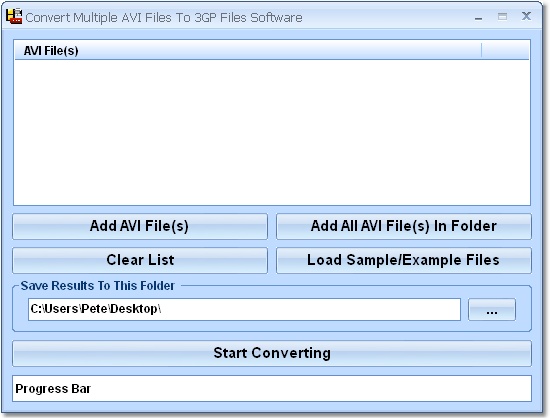Open folder browser with the ... button

coord(492,309)
